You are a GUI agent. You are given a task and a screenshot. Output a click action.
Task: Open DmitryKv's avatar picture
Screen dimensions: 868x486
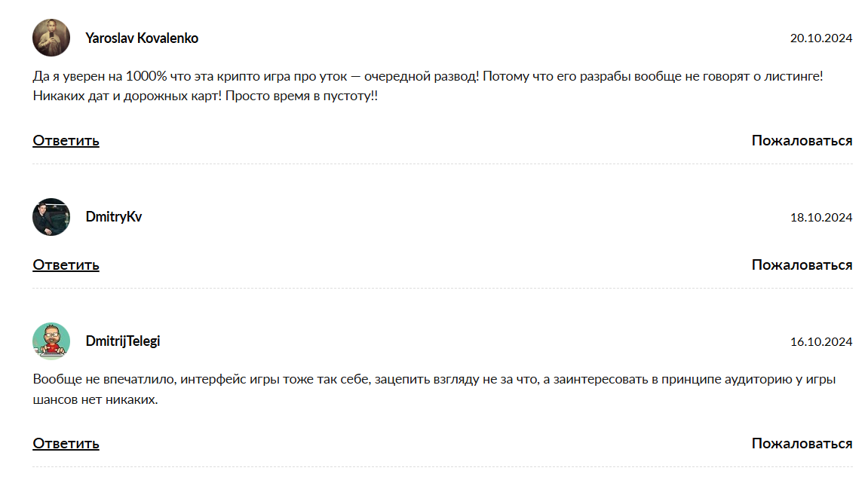coord(51,217)
